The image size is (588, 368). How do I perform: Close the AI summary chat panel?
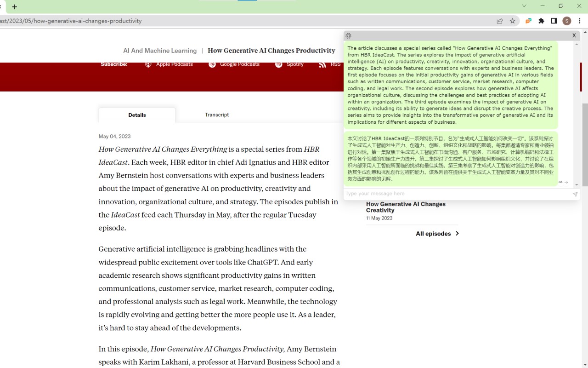pos(574,35)
